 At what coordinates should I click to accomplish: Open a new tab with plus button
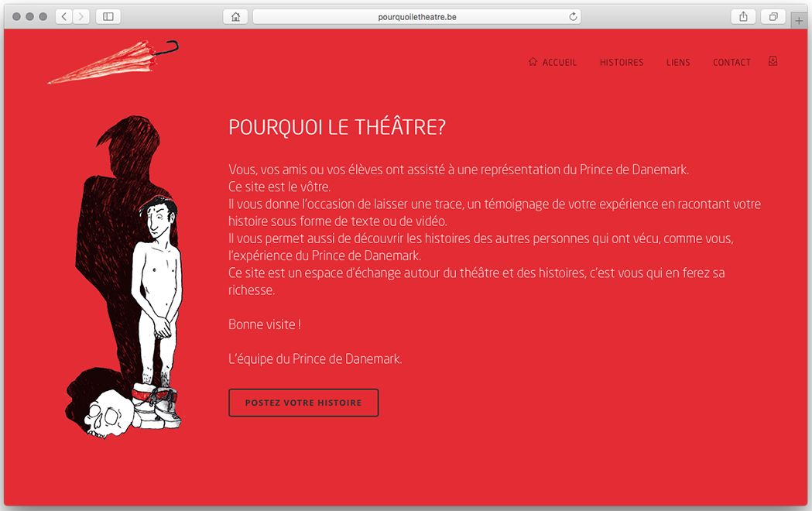tap(800, 21)
